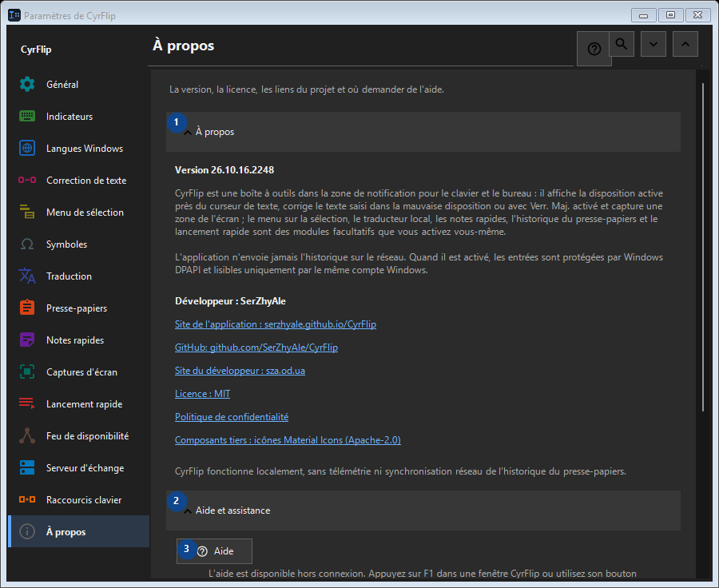The image size is (719, 588).
Task: Click the up chevron button in header
Action: pyautogui.click(x=685, y=44)
